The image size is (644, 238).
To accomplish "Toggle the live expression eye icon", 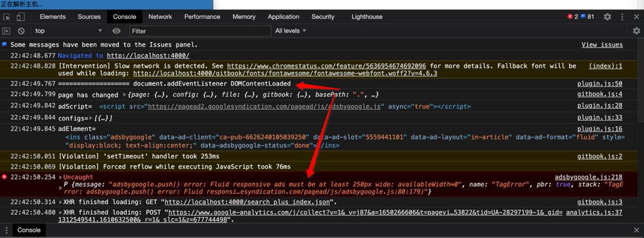I will coord(116,31).
